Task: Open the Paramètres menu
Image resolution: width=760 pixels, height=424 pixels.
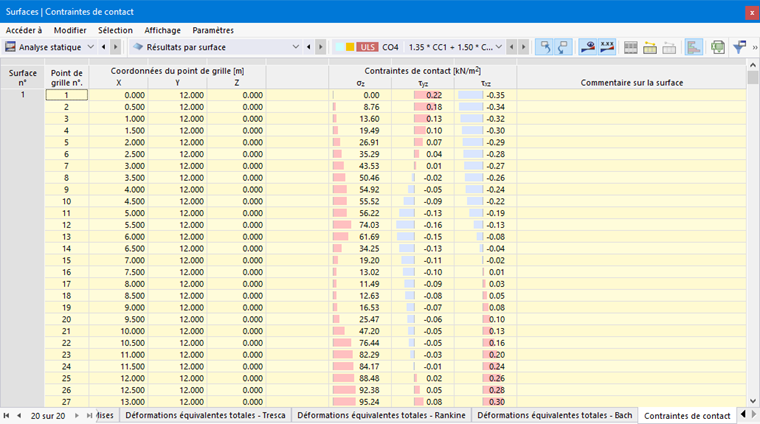Action: click(x=213, y=30)
